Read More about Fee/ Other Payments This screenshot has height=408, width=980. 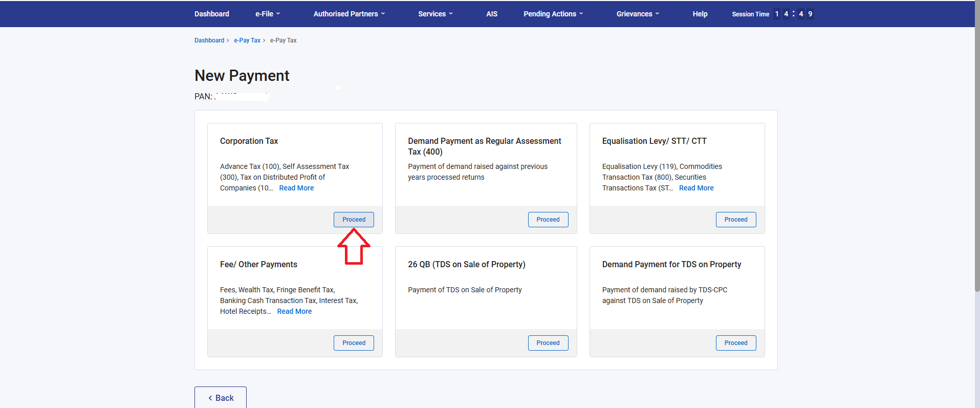click(294, 311)
